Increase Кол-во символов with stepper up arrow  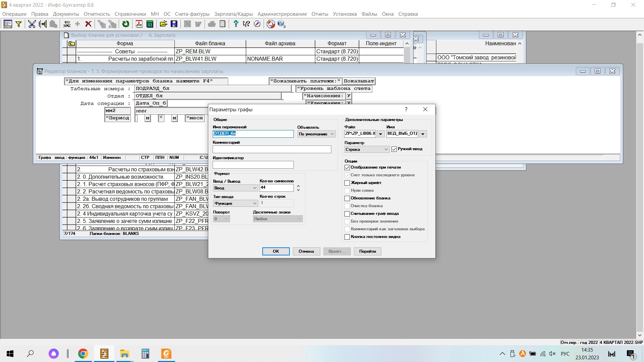[x=298, y=186]
